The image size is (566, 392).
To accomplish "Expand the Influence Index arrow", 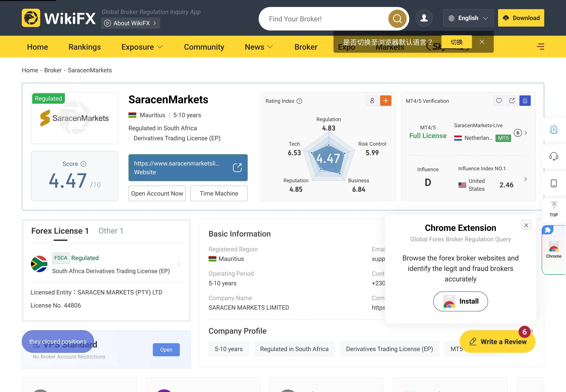I will pyautogui.click(x=526, y=179).
